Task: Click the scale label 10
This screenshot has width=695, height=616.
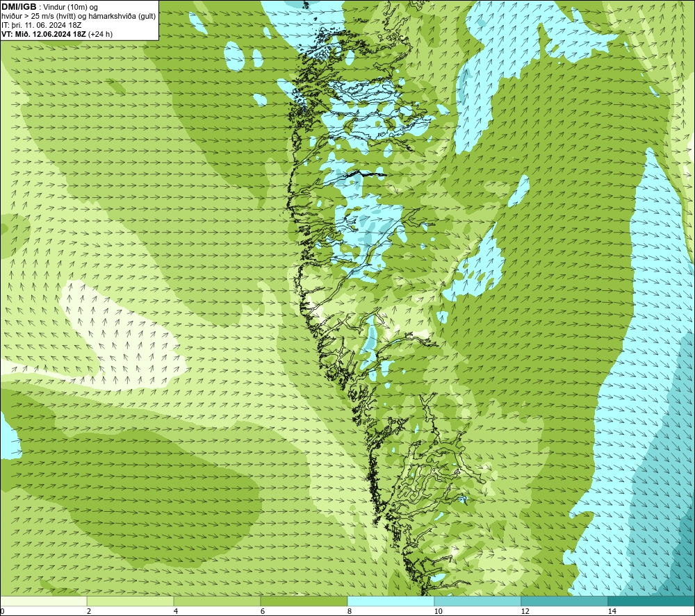Action: (x=439, y=611)
